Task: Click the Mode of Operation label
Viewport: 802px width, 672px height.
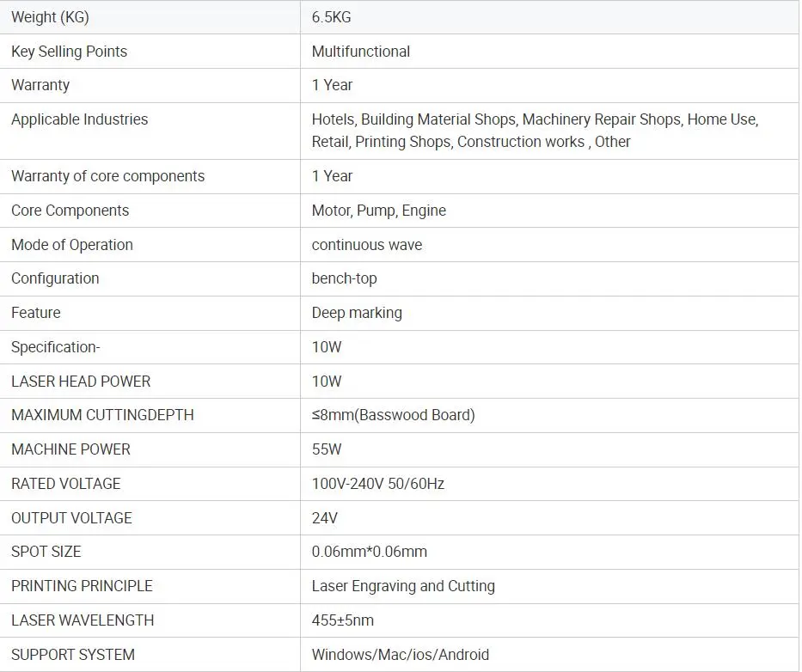Action: 71,245
